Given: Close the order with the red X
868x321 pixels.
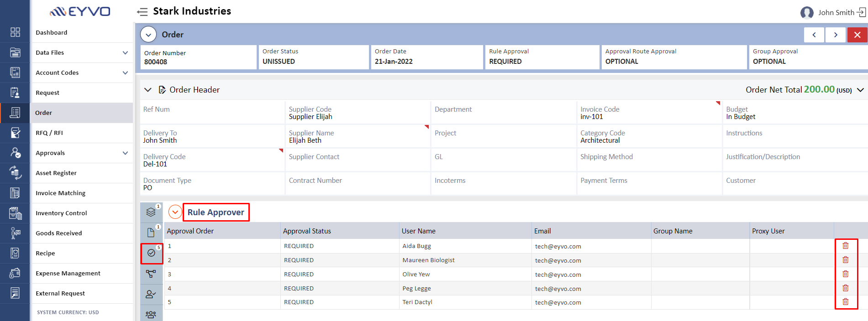Looking at the screenshot, I should click(x=857, y=35).
